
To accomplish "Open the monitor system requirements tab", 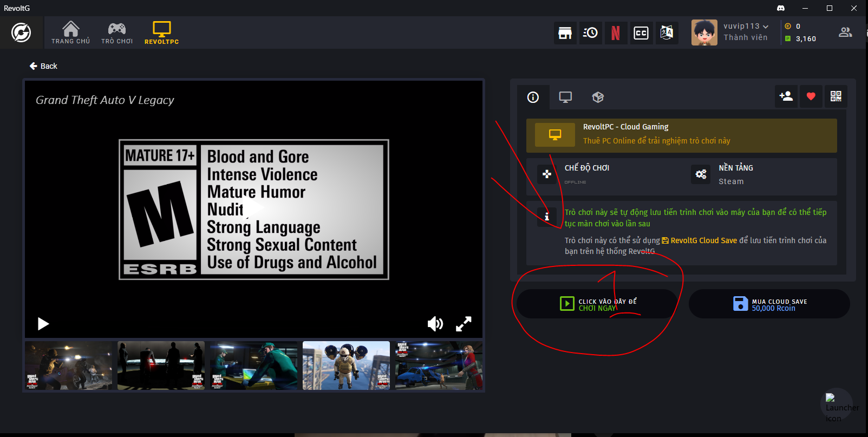I will pos(565,97).
